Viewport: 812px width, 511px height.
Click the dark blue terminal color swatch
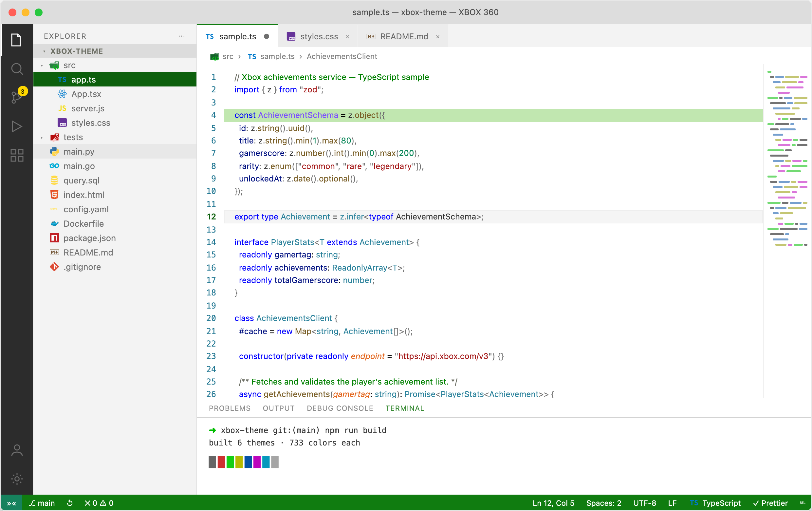pyautogui.click(x=248, y=462)
